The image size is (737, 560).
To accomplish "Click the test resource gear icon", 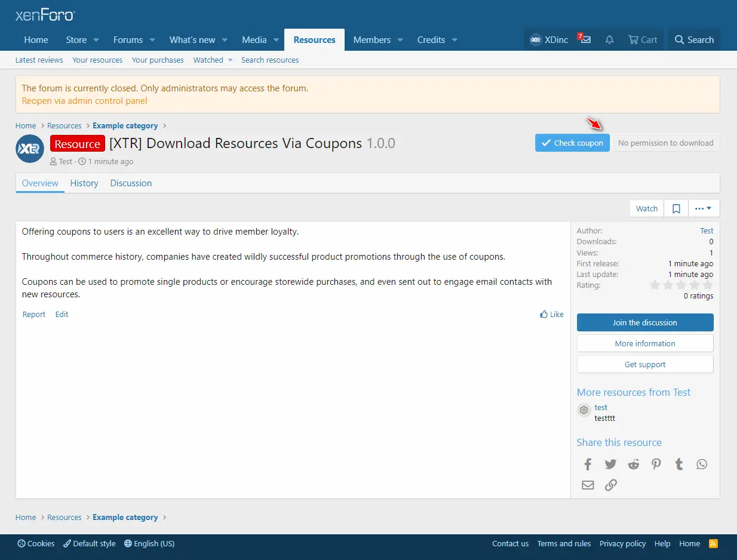I will pos(584,410).
